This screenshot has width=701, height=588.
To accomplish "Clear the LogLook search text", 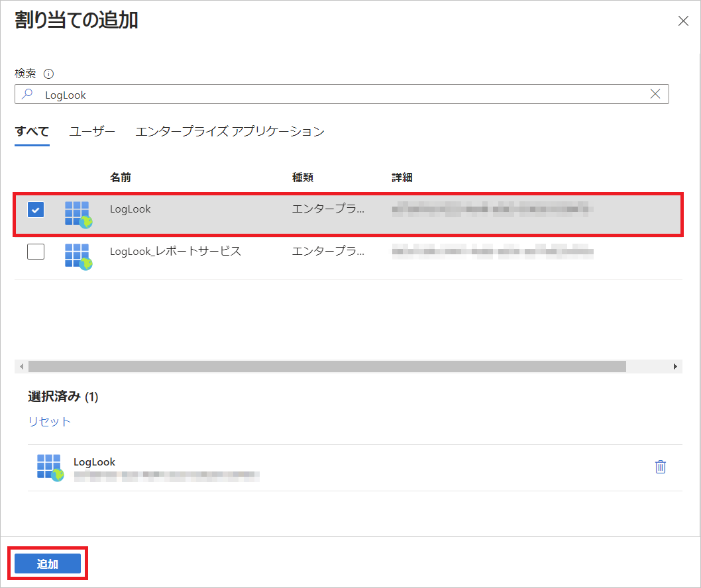I will [655, 94].
